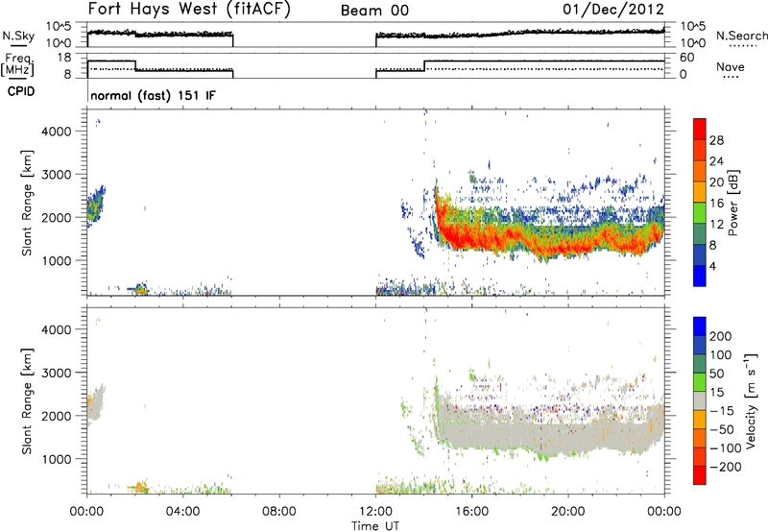Click the '60' Nave axis value
The image size is (768, 532).
coord(686,58)
